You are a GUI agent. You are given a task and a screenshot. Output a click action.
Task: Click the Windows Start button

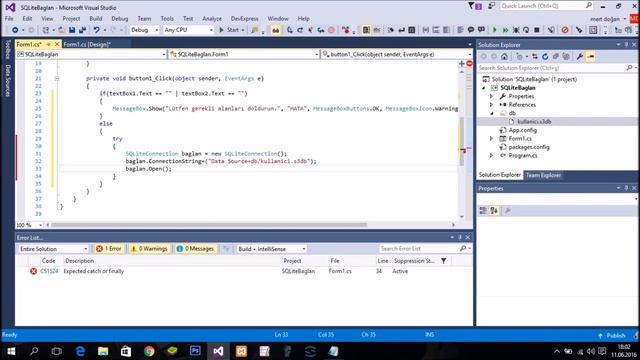click(11, 351)
